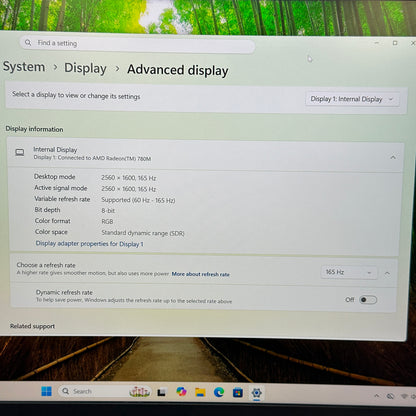
Task: Go back to Display breadcrumb
Action: pos(85,68)
